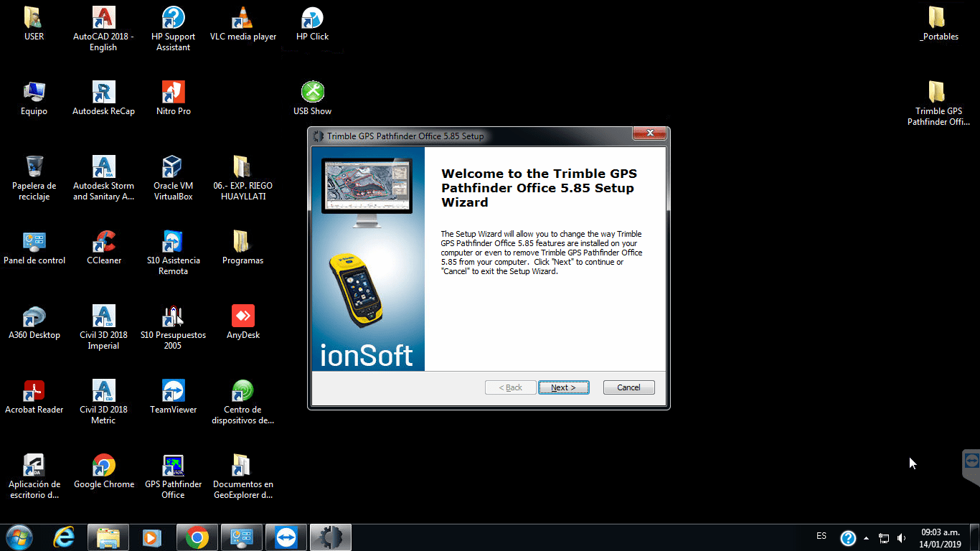
Task: Open the AnyDesk desktop icon
Action: click(242, 317)
